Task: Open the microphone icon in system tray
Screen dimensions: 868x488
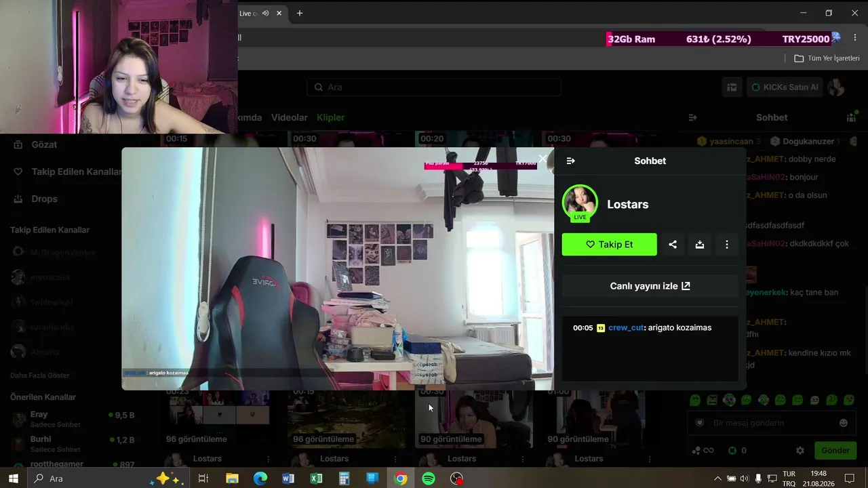Action: (758, 479)
